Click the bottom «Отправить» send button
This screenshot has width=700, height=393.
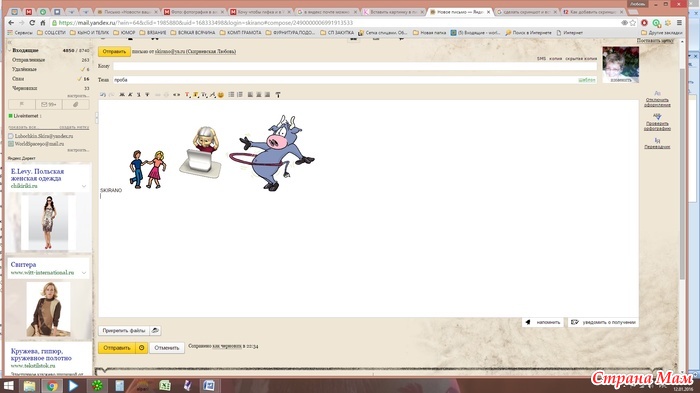pos(117,347)
